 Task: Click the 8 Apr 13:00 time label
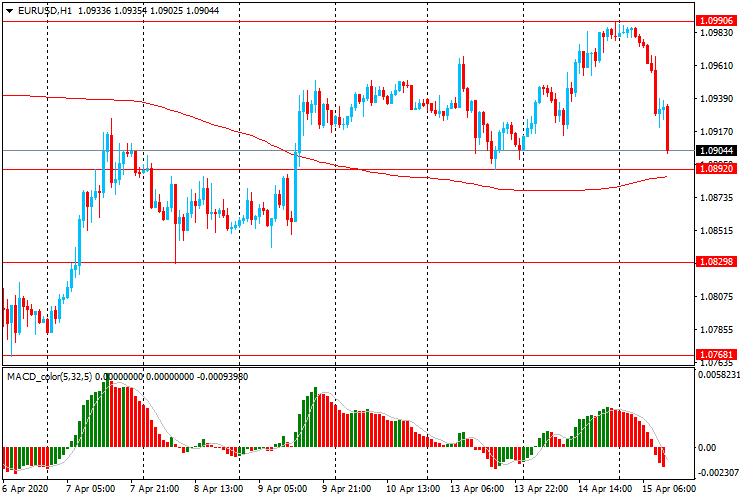pos(218,489)
